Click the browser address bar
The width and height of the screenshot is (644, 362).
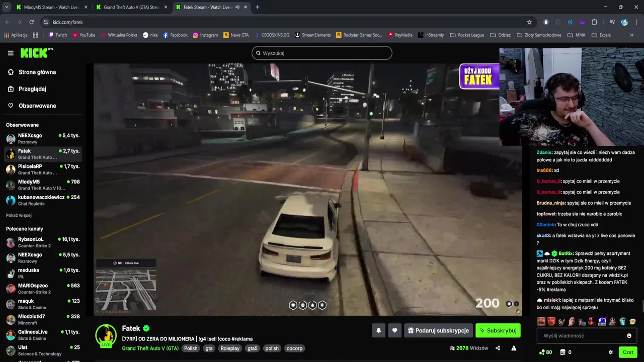click(287, 22)
